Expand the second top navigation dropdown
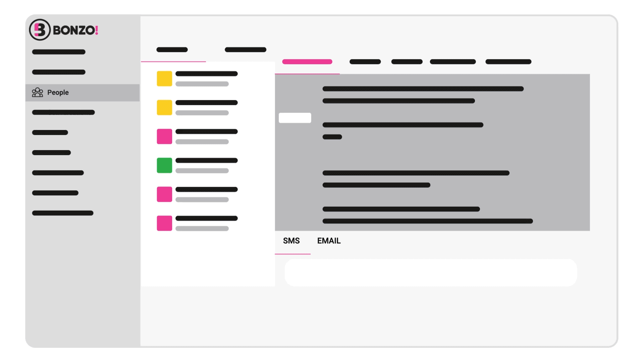 pos(246,49)
